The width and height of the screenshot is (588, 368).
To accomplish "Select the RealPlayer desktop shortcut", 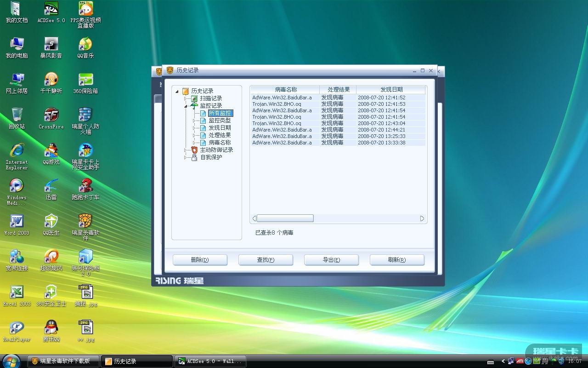I will (x=17, y=331).
